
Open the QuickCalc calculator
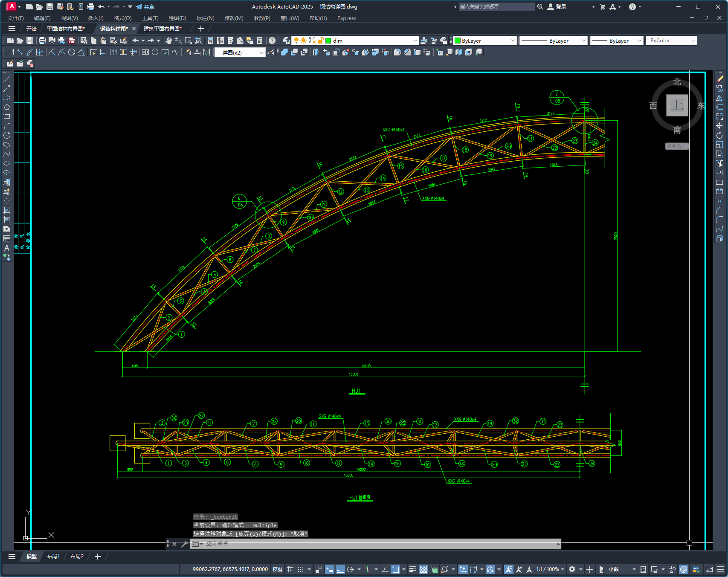[260, 41]
